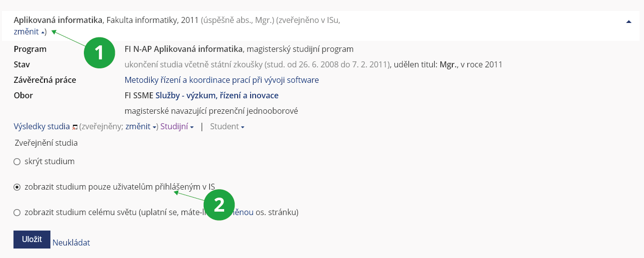Click the "Zveřejnění studia" section label
The image size is (644, 258).
[45, 143]
